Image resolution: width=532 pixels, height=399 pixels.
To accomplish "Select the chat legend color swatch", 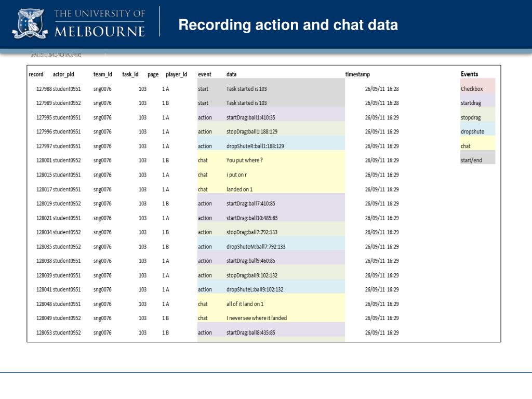I will [478, 143].
